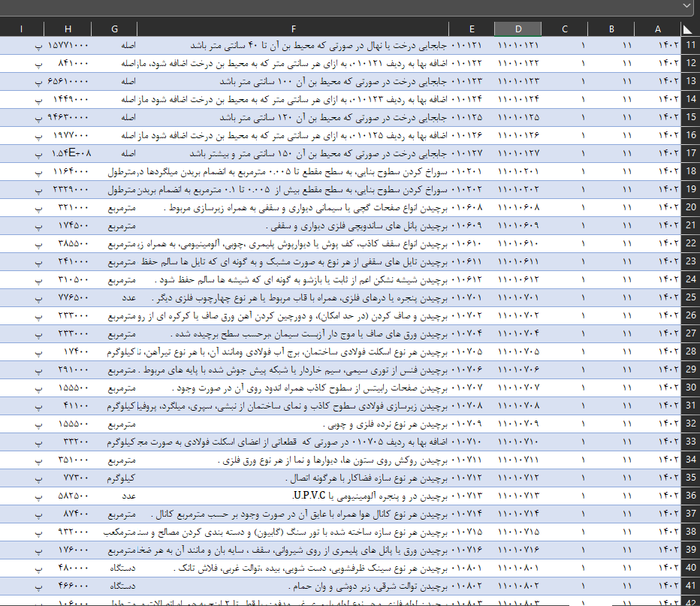Image resolution: width=700 pixels, height=606 pixels.
Task: Click the cell with value ۹۴۶۳۰۰۰
Action: [x=67, y=117]
